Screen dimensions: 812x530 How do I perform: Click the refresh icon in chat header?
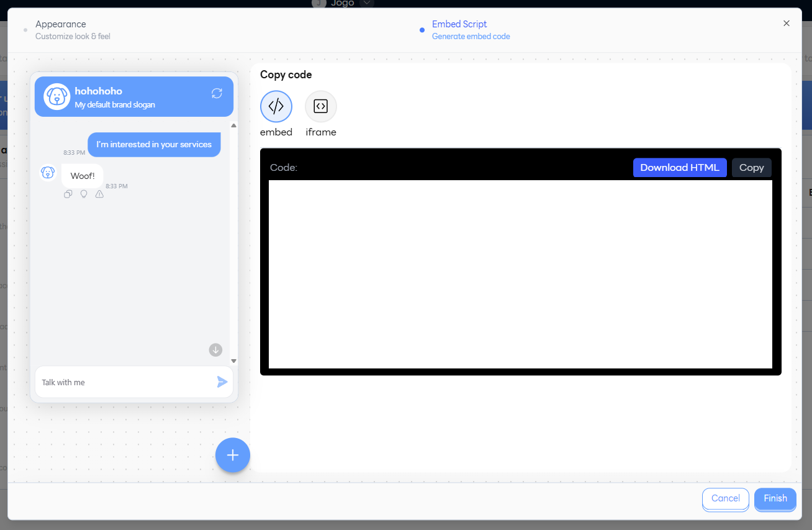(x=217, y=93)
